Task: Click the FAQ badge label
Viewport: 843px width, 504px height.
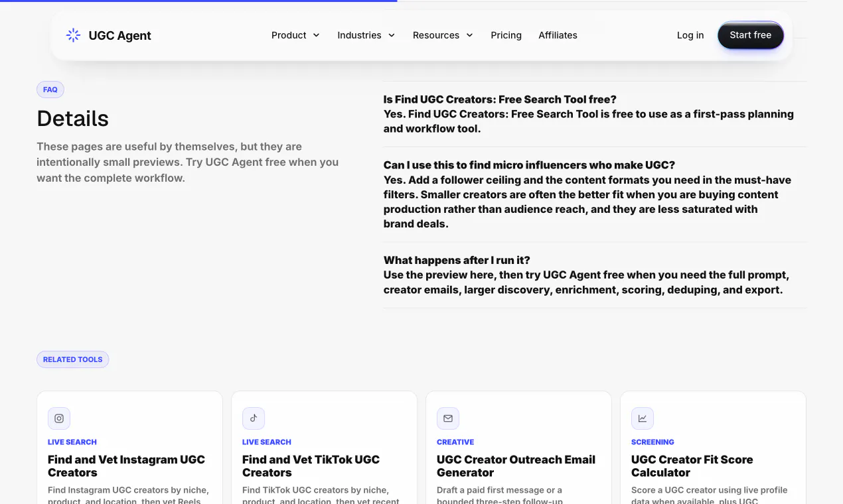Action: click(x=50, y=90)
